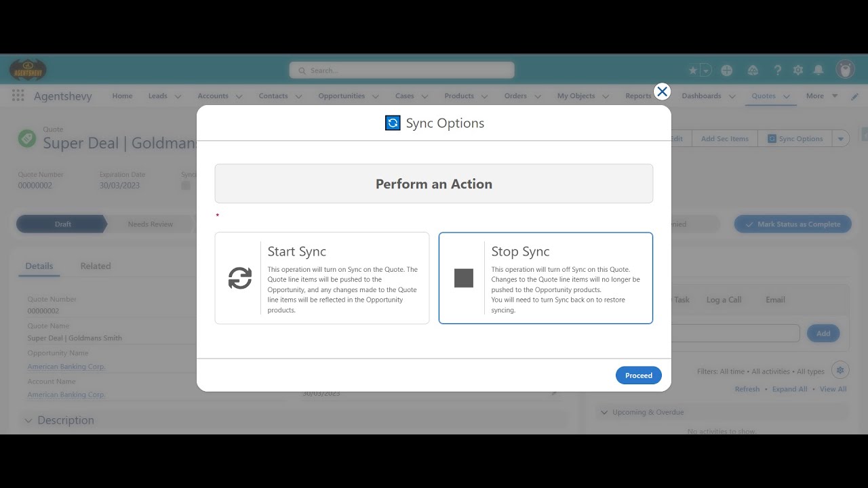Viewport: 868px width, 488px height.
Task: Click the Stop Sync square icon
Action: coord(464,278)
